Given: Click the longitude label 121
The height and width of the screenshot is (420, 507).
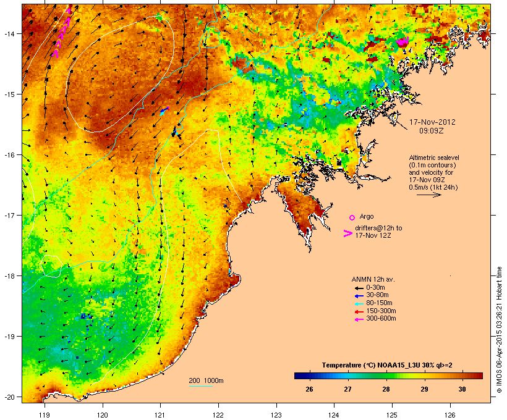Looking at the screenshot, I should click(160, 415).
